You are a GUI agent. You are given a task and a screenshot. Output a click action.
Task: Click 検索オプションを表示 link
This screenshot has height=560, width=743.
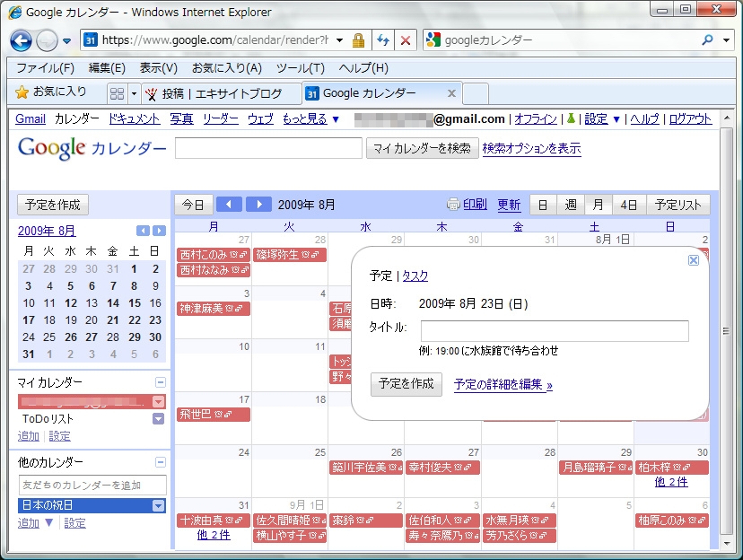[x=531, y=149]
